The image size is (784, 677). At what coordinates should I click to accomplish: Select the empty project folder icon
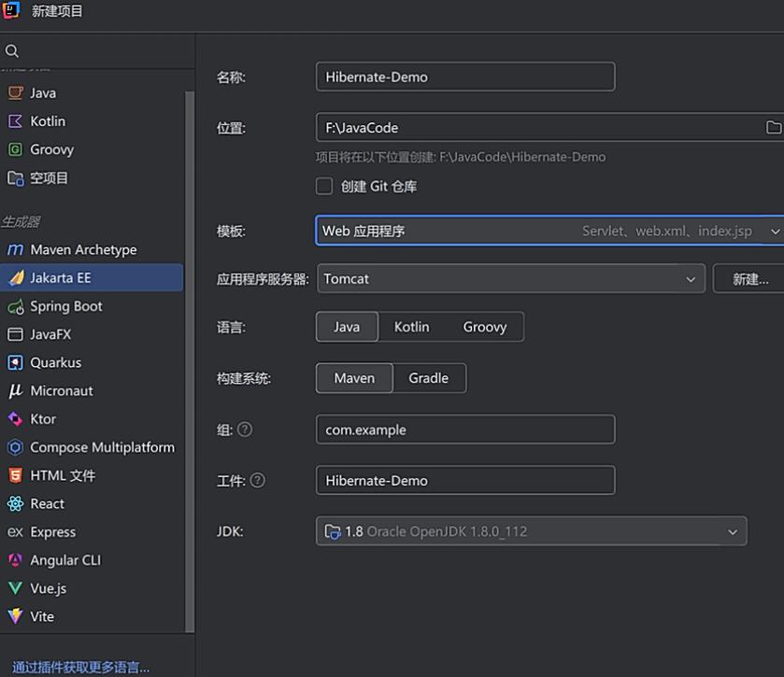16,177
